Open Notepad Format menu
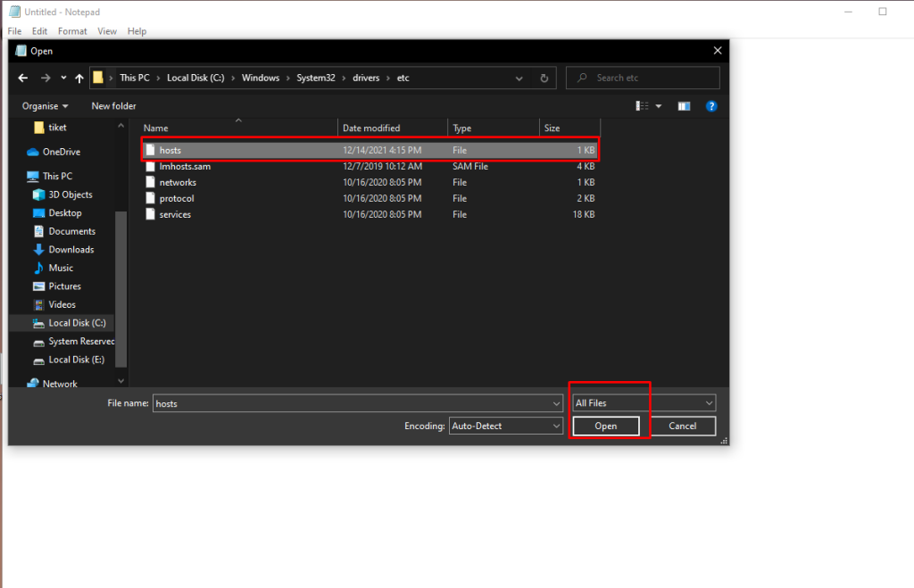This screenshot has height=588, width=914. [72, 31]
